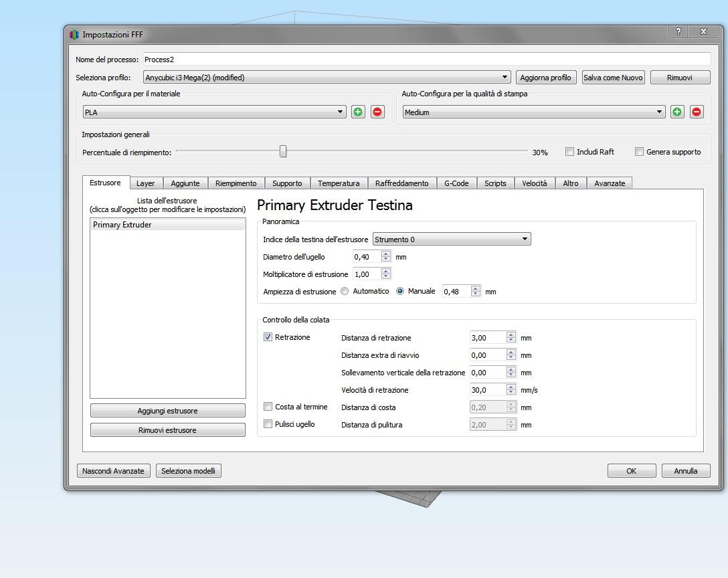The height and width of the screenshot is (578, 728).
Task: Open the Seleziona profilo dropdown
Action: click(327, 78)
